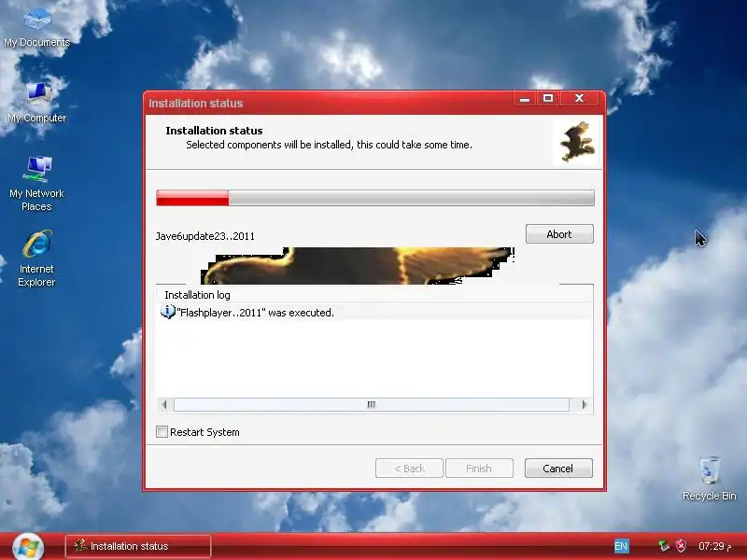The width and height of the screenshot is (747, 560).
Task: Minimize the Installation status window
Action: [525, 99]
